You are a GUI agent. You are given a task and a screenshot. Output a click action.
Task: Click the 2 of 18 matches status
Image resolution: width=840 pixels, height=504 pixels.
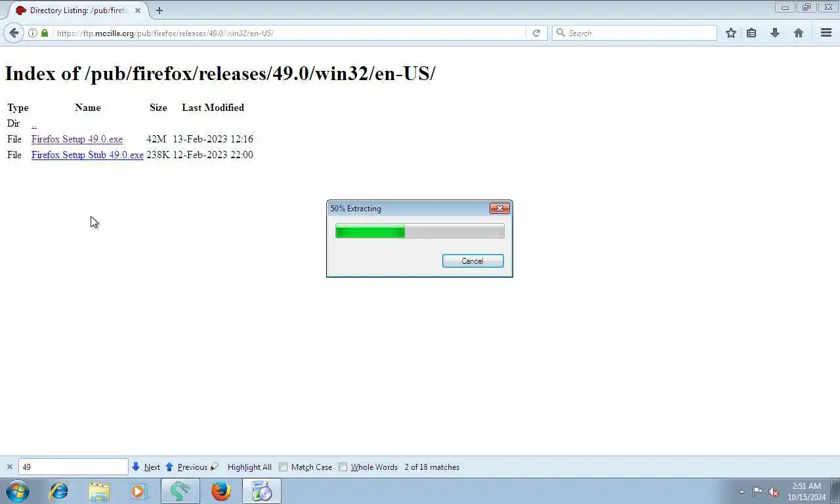pyautogui.click(x=432, y=467)
